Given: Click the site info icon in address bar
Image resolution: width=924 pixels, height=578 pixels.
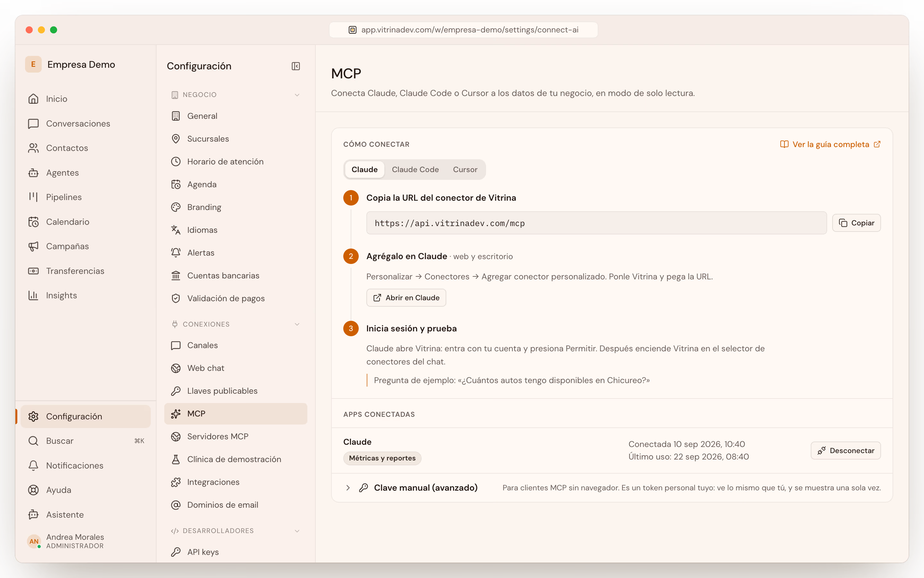Looking at the screenshot, I should coord(352,30).
